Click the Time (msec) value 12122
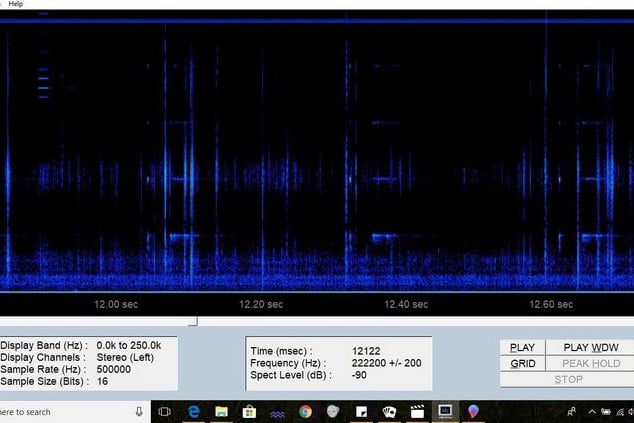This screenshot has height=423, width=634. point(366,351)
